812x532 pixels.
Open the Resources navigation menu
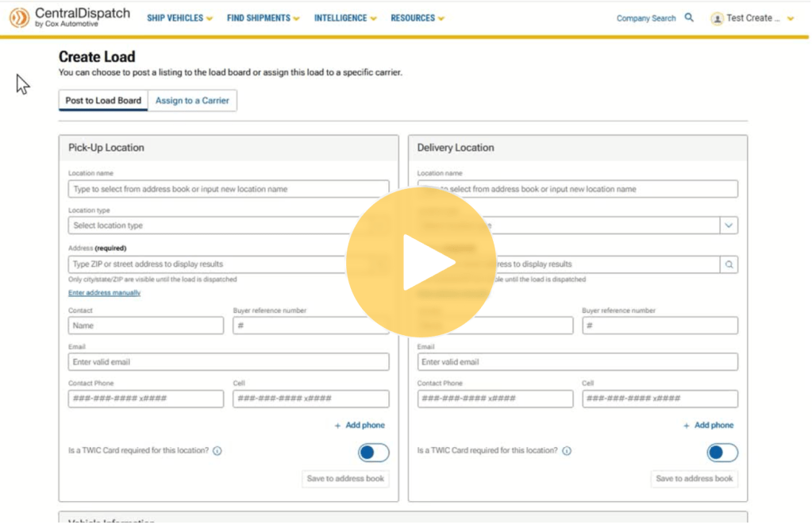point(417,18)
